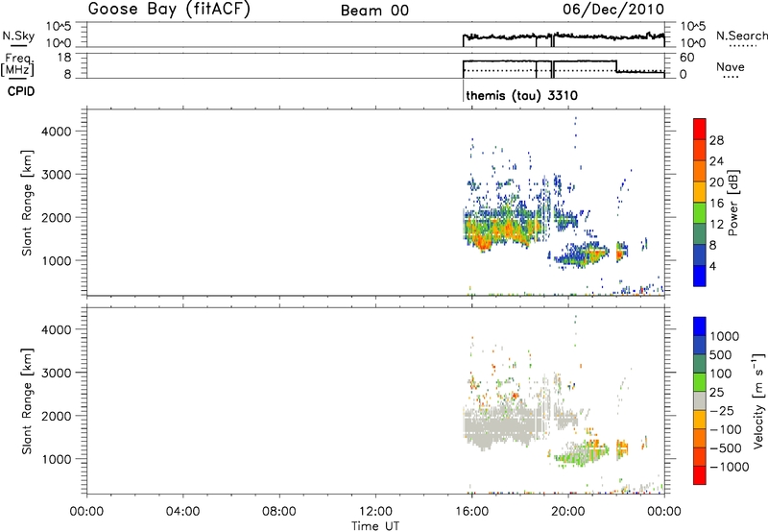The width and height of the screenshot is (768, 532).
Task: Click the 'N.Sky' legend label
Action: 18,36
